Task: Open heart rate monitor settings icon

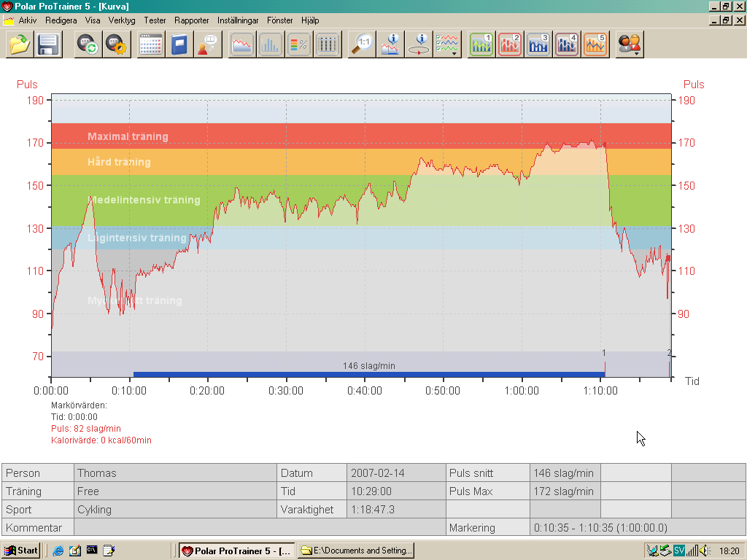Action: [x=117, y=44]
